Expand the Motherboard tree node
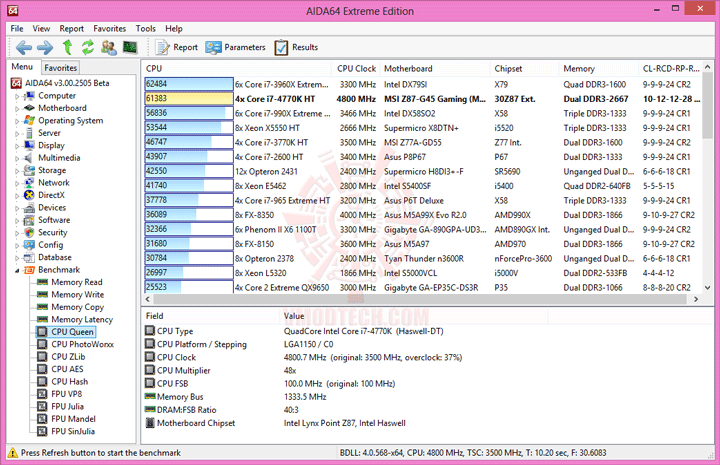This screenshot has height=465, width=720. click(x=17, y=109)
